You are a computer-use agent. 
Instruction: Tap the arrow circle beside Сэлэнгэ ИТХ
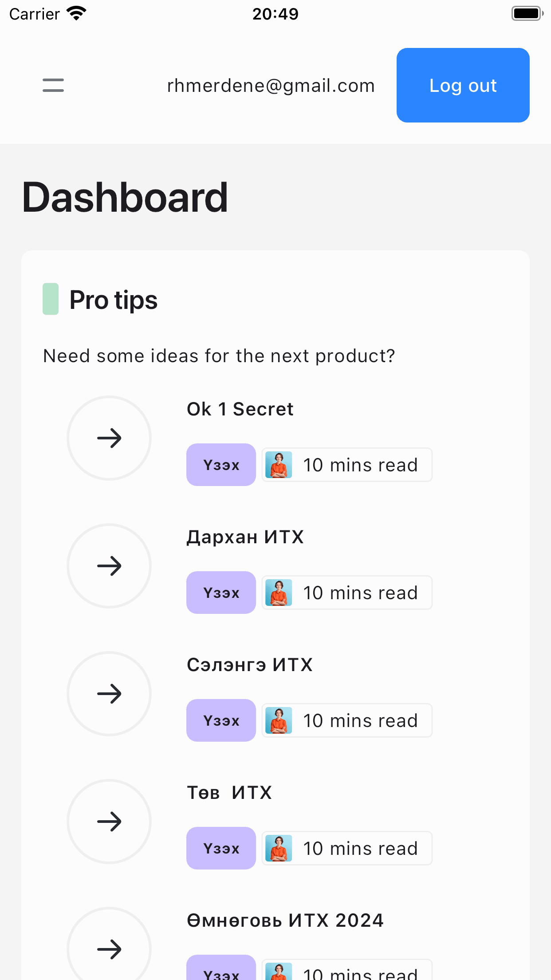[x=109, y=694]
